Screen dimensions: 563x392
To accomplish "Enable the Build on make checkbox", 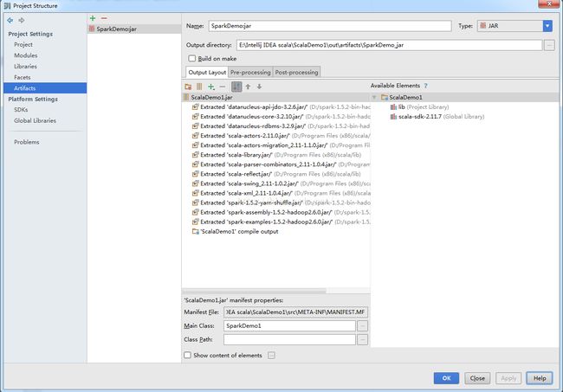I will coord(192,59).
